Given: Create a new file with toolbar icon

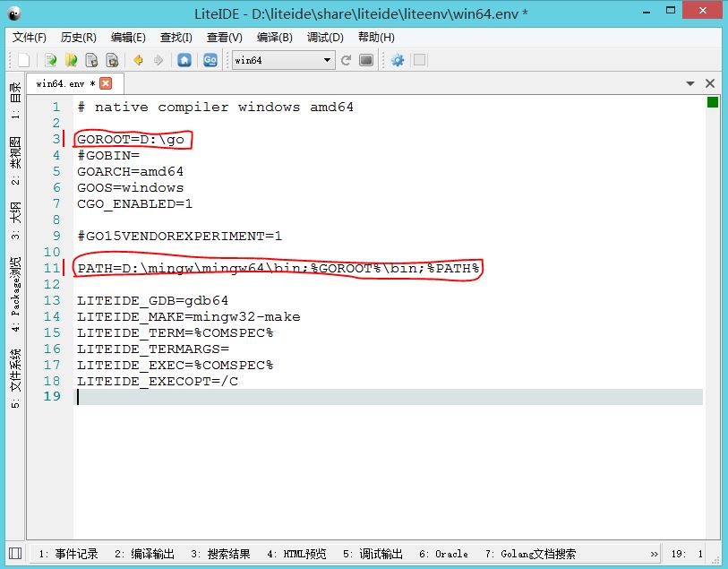Looking at the screenshot, I should coord(23,60).
